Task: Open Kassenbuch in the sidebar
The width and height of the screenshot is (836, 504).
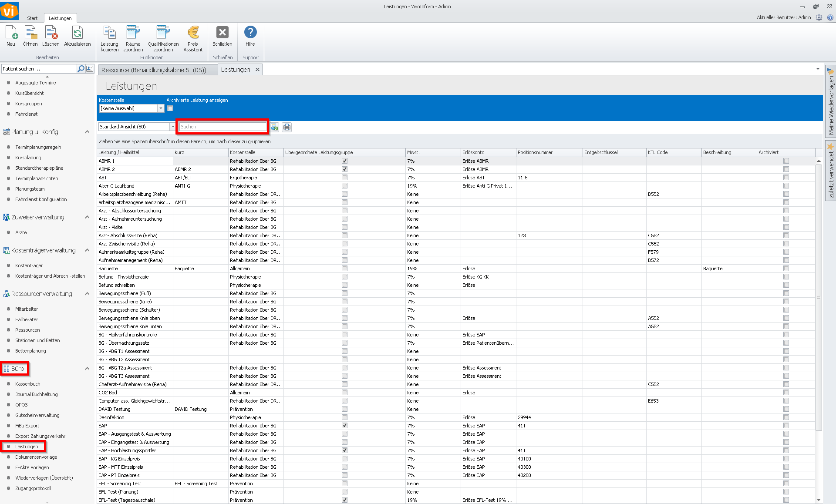Action: tap(28, 384)
